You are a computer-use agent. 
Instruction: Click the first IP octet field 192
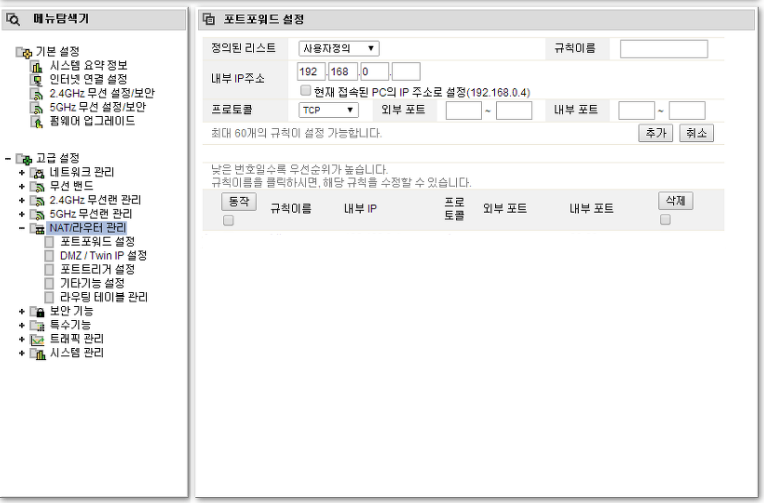311,72
